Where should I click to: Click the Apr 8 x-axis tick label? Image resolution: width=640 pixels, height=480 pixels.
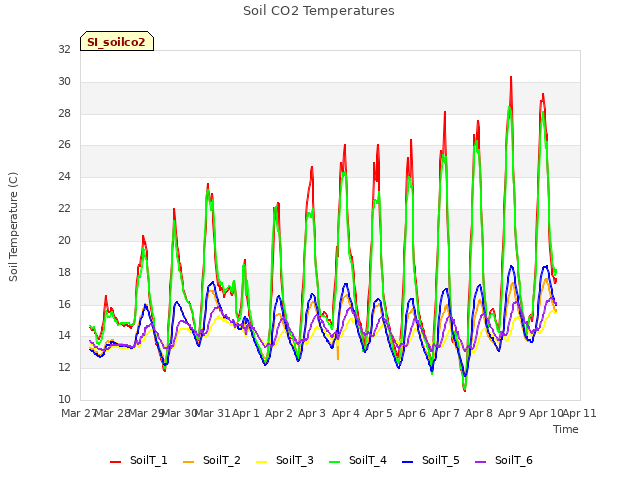click(479, 413)
